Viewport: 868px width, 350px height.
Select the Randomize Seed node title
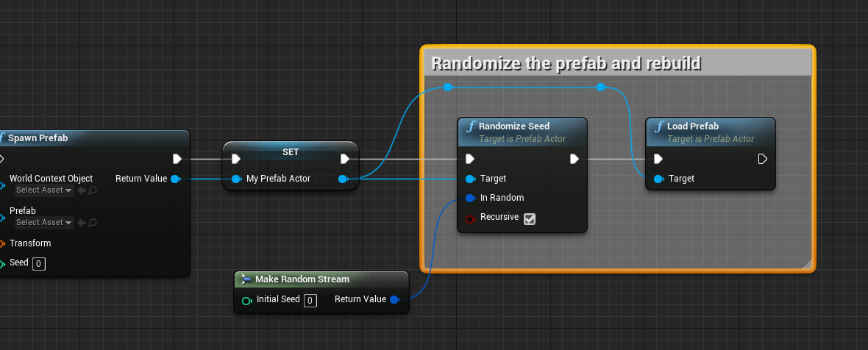tap(514, 126)
